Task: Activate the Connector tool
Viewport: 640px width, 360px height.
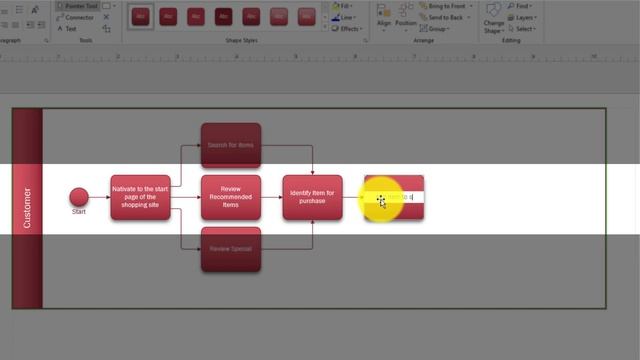Action: [75, 18]
